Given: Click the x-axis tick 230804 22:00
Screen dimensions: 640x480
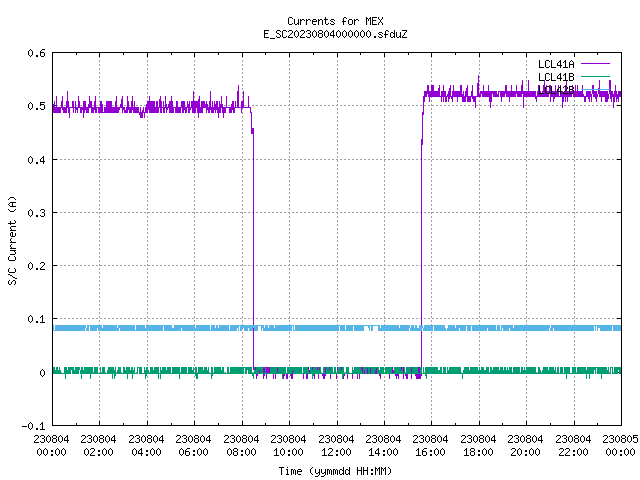Looking at the screenshot, I should click(x=573, y=446).
